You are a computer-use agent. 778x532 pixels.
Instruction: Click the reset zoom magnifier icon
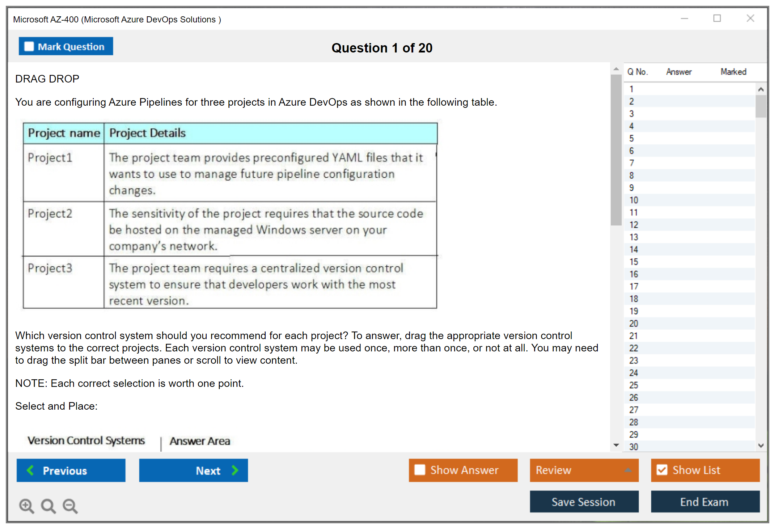pos(48,506)
